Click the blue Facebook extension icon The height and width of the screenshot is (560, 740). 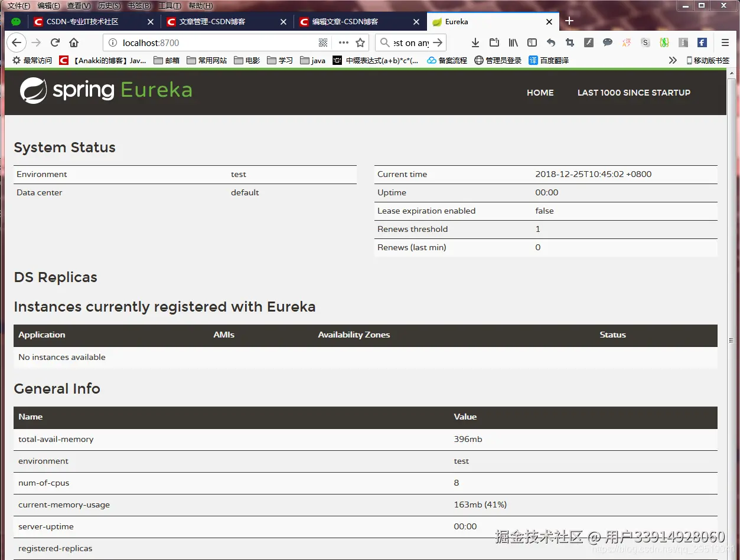(x=702, y=42)
